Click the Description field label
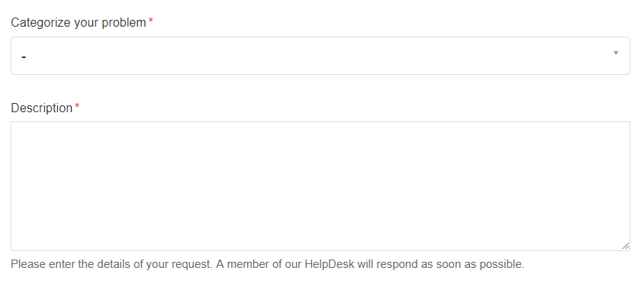 41,108
